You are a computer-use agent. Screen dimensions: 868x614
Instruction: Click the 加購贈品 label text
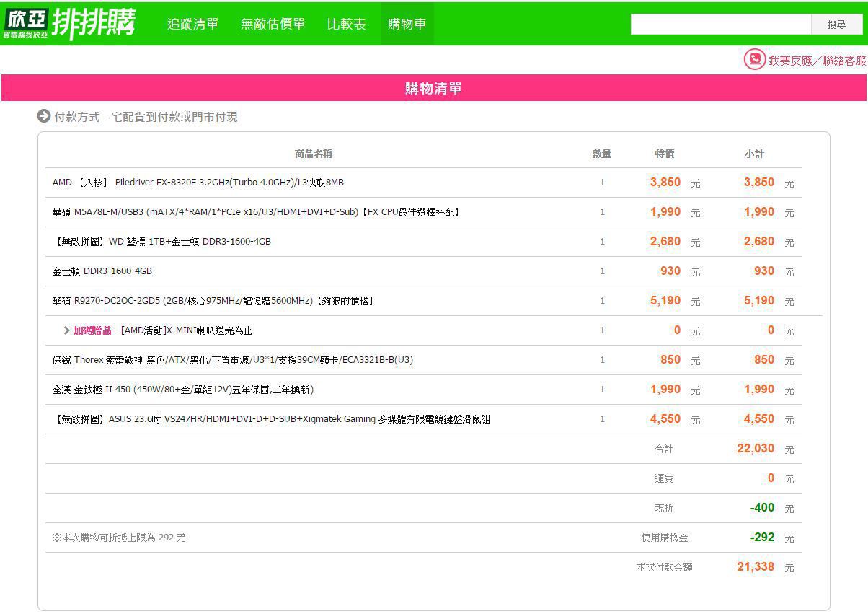[x=92, y=330]
